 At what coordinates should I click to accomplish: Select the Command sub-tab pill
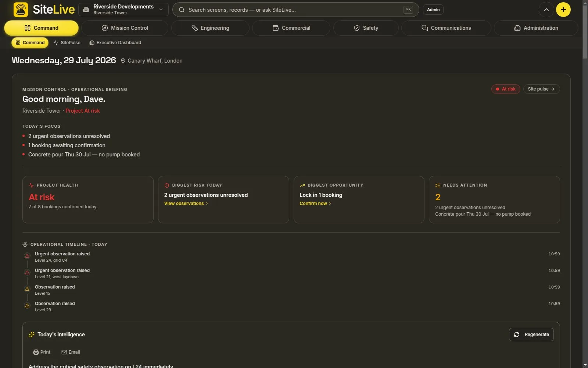tap(30, 43)
